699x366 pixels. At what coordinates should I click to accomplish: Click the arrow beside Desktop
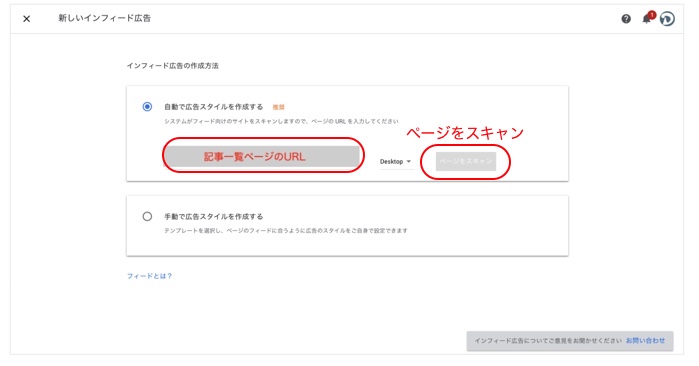coord(409,161)
